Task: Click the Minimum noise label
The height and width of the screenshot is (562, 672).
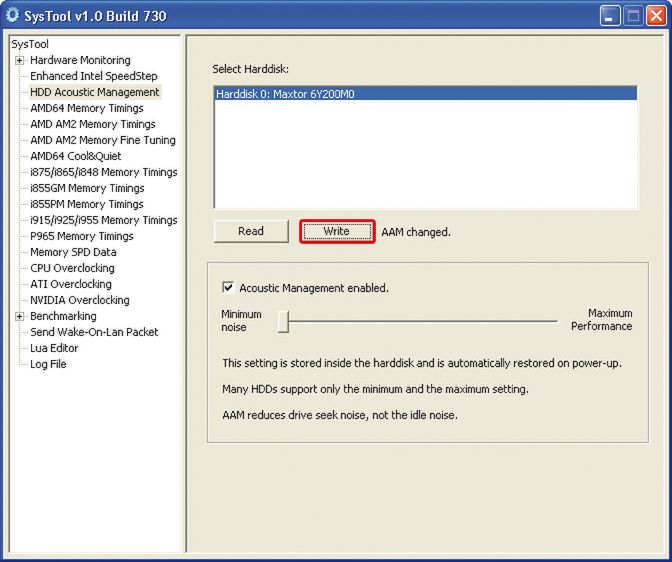Action: [241, 321]
